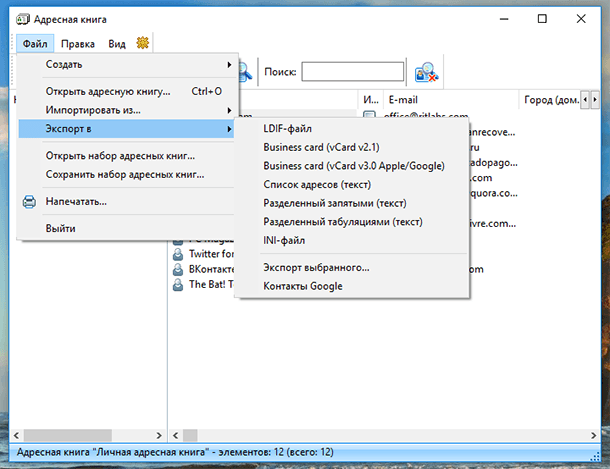
Task: Close the Адресная книга window
Action: pos(581,19)
